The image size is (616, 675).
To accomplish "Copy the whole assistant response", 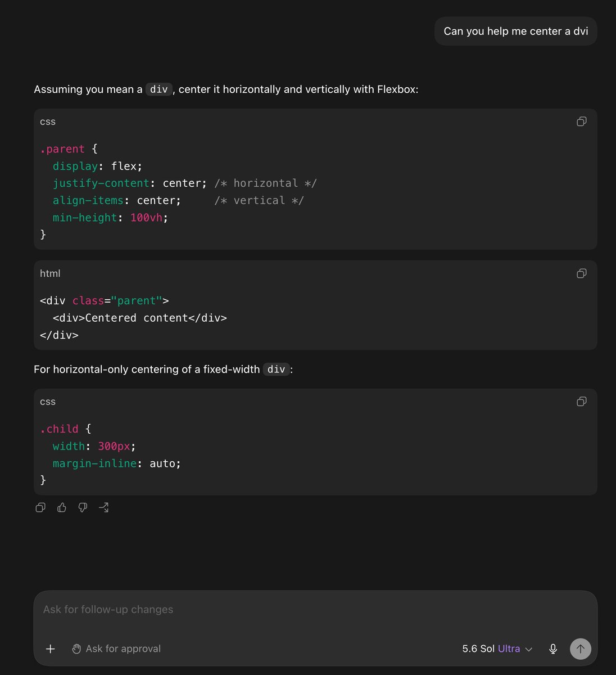I will [40, 507].
